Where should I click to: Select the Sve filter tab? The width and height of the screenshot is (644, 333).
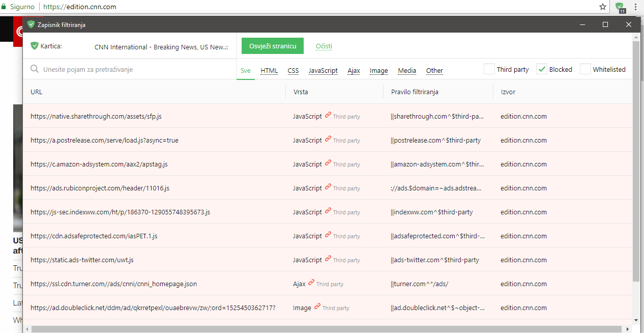[x=246, y=71]
